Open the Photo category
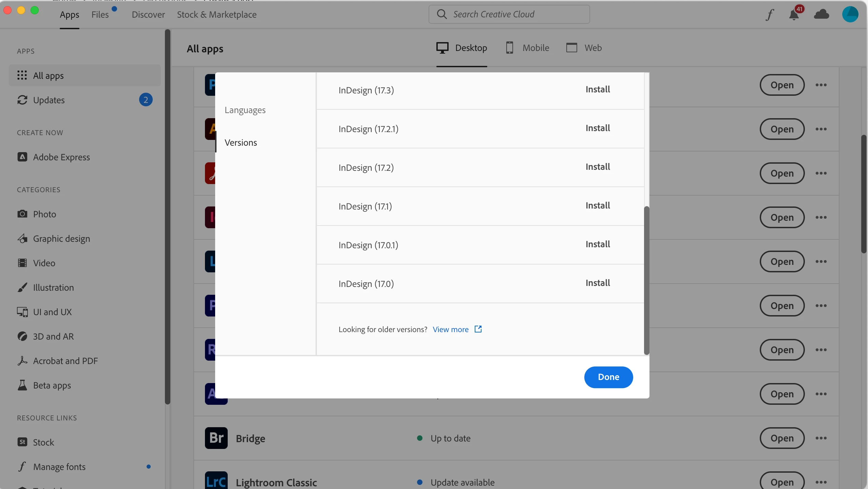 click(44, 214)
